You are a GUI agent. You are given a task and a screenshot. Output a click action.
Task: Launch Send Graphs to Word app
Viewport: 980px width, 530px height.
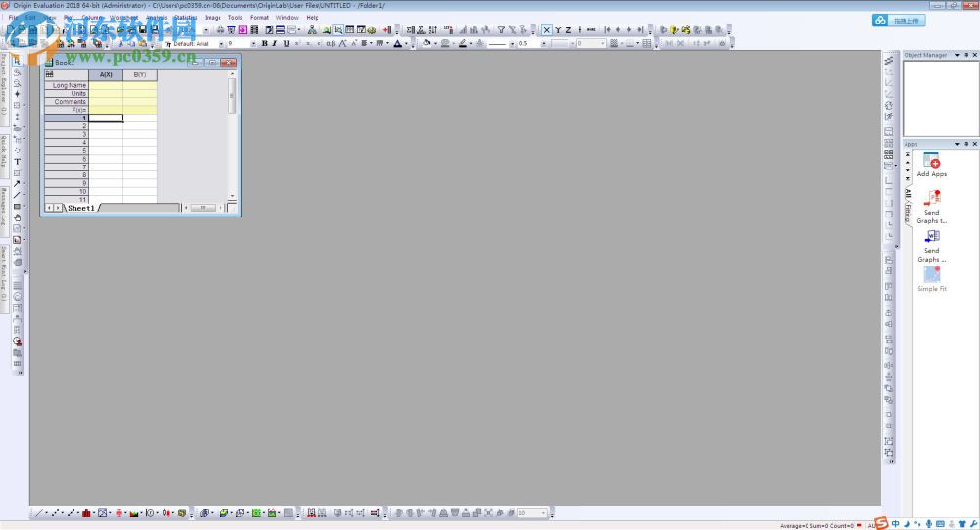coord(931,246)
